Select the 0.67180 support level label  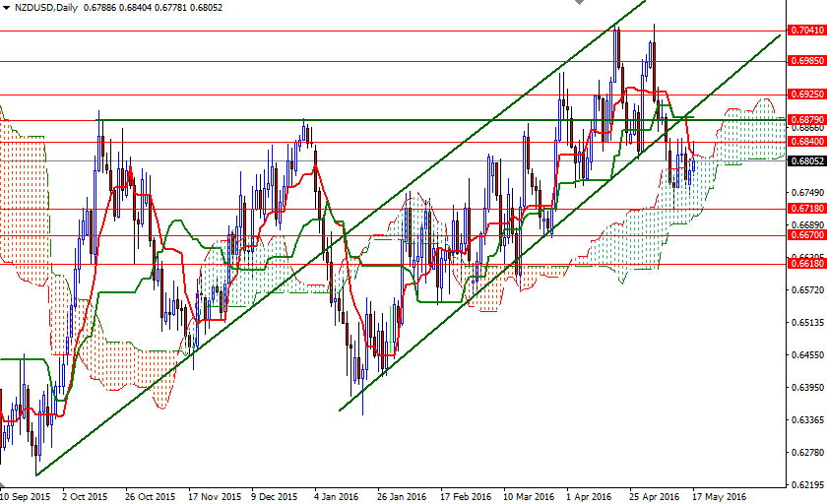click(x=806, y=209)
